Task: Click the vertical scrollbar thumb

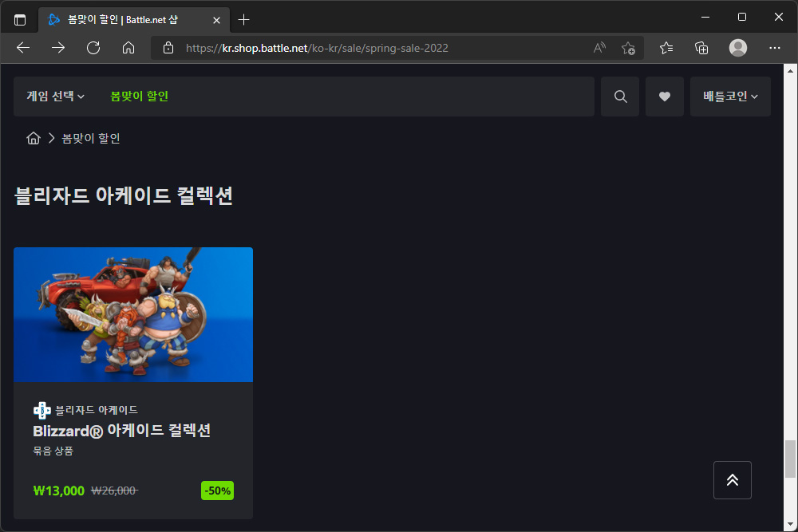Action: (790, 459)
